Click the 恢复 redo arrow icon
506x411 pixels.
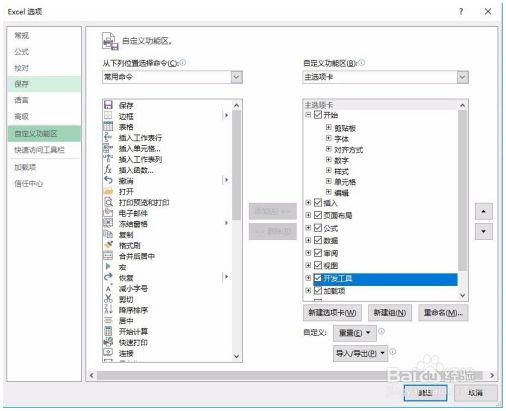pos(108,277)
